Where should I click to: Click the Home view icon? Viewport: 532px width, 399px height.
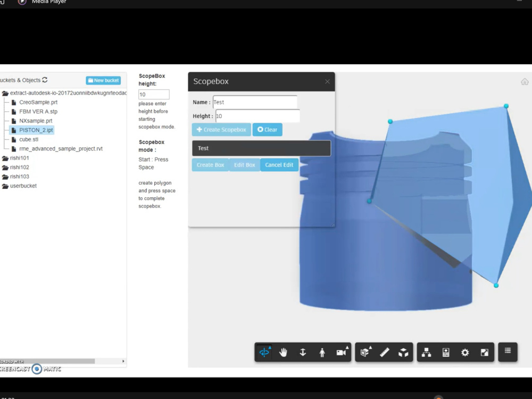525,81
